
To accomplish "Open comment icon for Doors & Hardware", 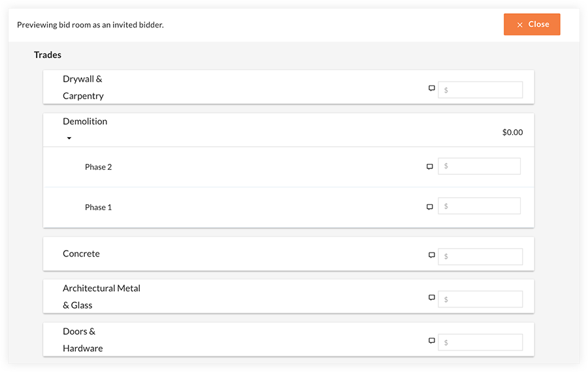I will point(432,341).
